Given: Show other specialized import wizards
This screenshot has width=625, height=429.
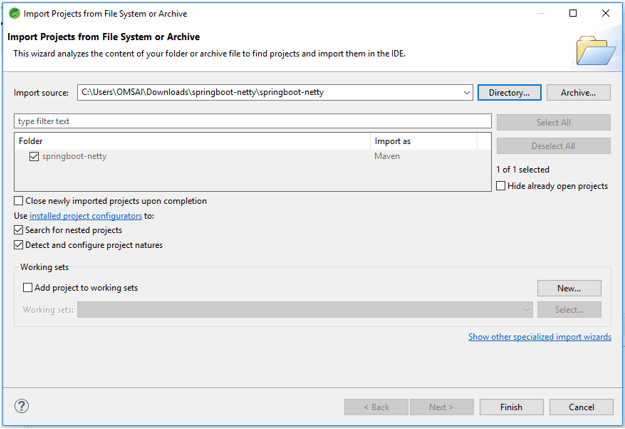Looking at the screenshot, I should point(539,337).
